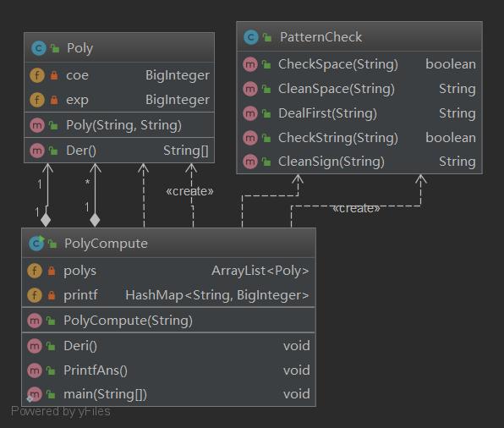Click the private lock icon of printf
The image size is (504, 428).
click(52, 295)
